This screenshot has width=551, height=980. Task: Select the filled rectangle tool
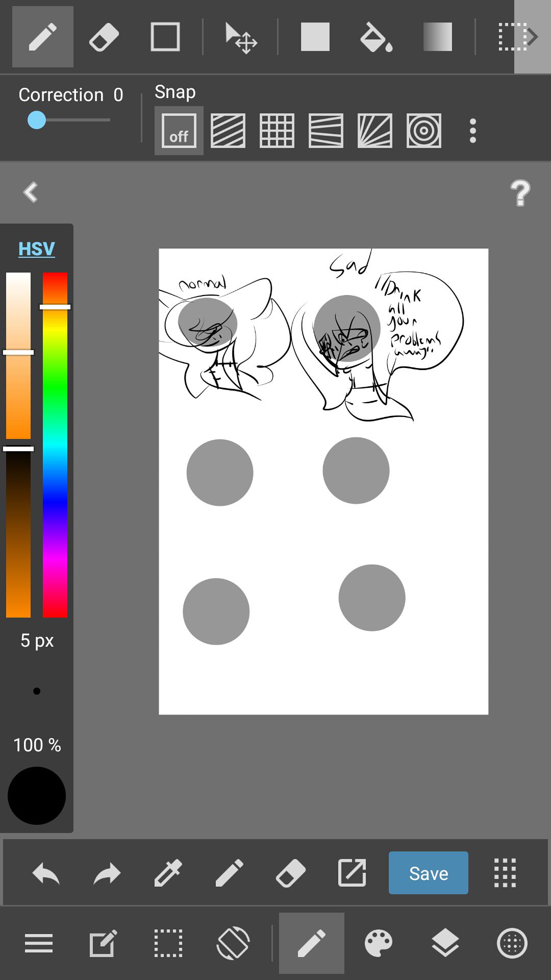[x=315, y=37]
